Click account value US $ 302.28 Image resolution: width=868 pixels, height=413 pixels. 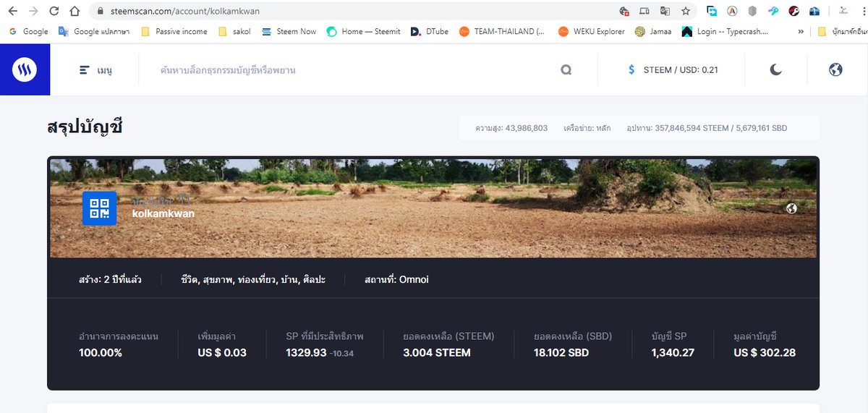pyautogui.click(x=765, y=353)
